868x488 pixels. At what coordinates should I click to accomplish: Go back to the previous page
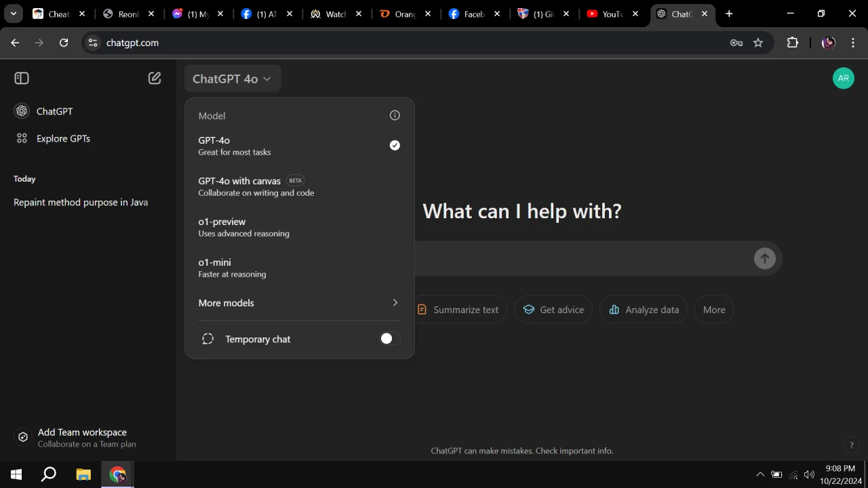point(15,43)
